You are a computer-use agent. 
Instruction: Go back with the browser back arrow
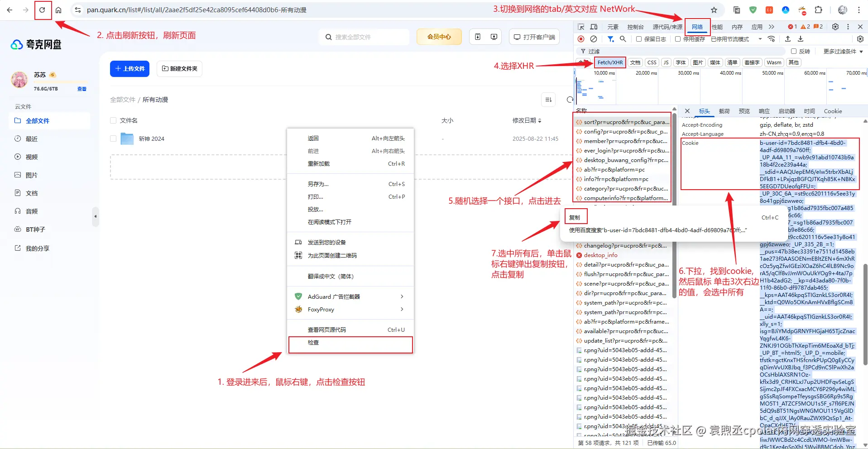pyautogui.click(x=10, y=10)
